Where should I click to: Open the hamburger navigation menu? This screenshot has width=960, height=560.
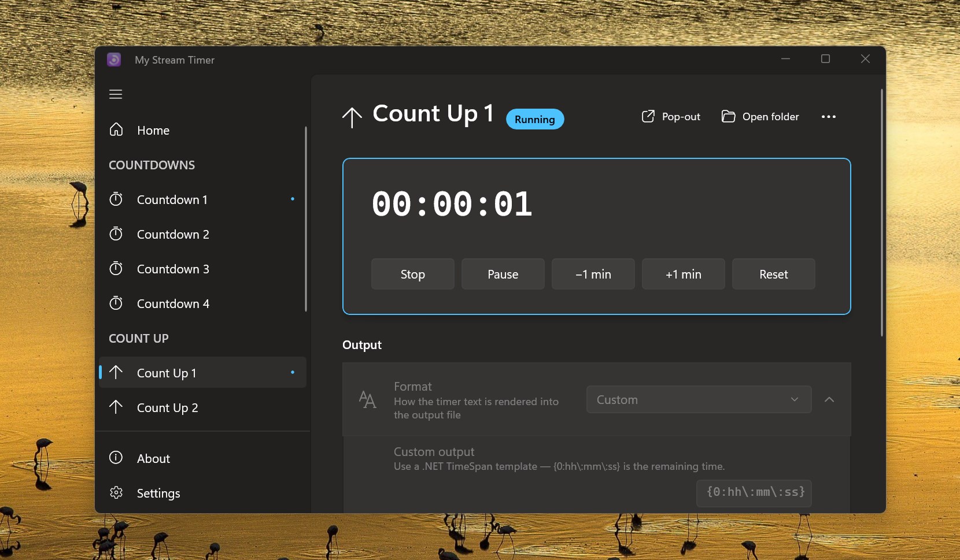point(116,94)
